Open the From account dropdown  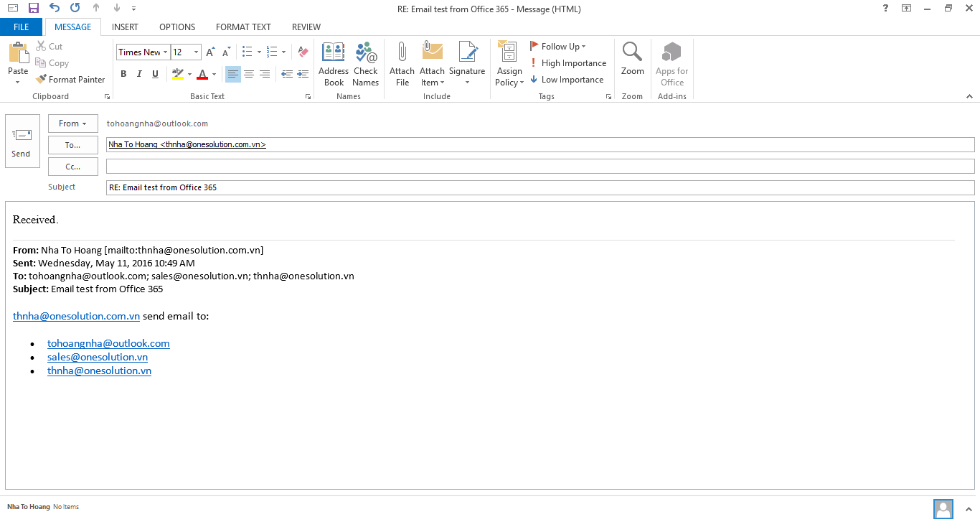72,123
